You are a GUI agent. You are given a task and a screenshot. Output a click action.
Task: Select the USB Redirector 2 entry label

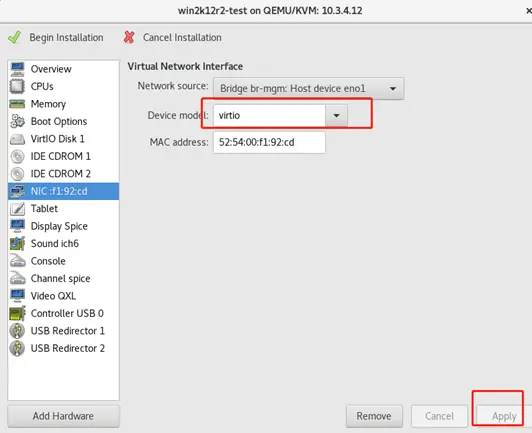[x=68, y=348]
